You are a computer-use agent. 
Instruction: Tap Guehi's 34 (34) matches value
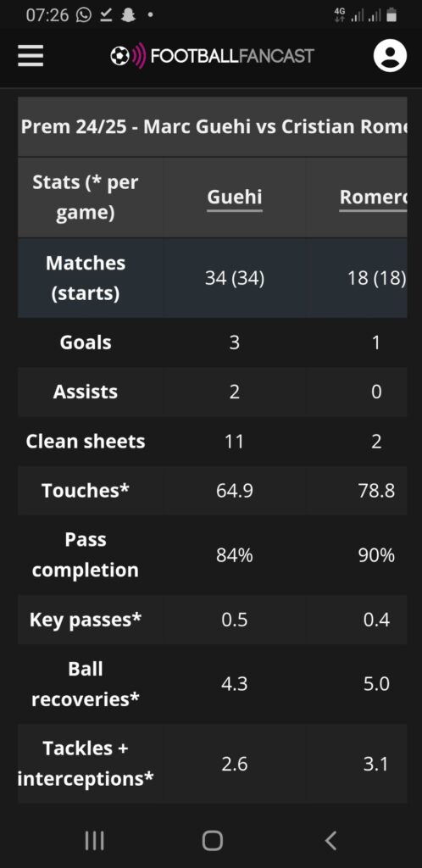(235, 278)
